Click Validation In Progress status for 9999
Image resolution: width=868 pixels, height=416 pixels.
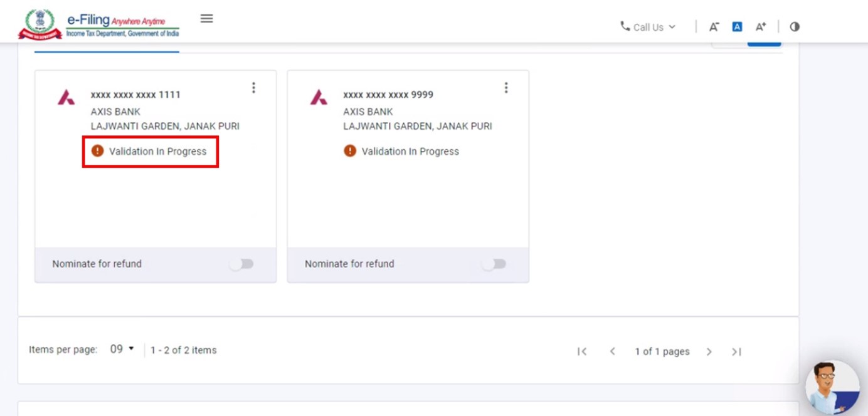tap(410, 151)
